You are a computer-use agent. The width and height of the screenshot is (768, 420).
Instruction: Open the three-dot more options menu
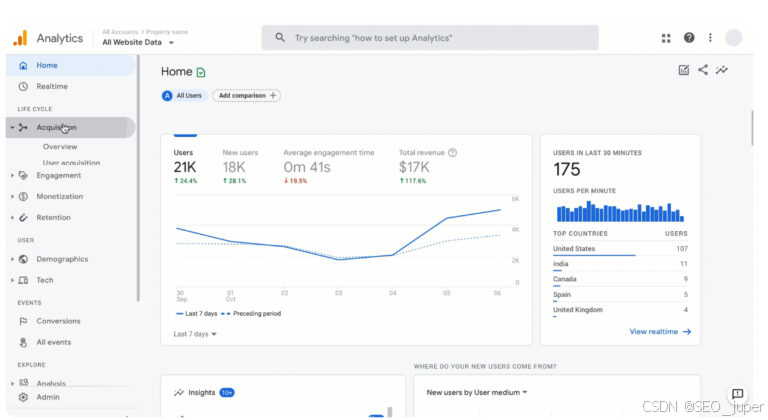click(x=710, y=38)
